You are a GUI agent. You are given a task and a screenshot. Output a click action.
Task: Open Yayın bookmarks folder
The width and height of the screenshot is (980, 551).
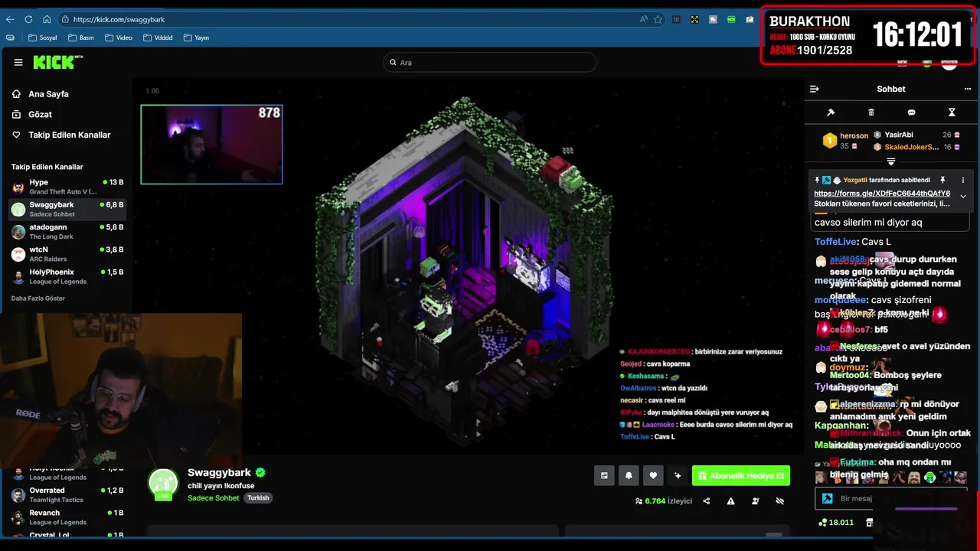(x=197, y=37)
